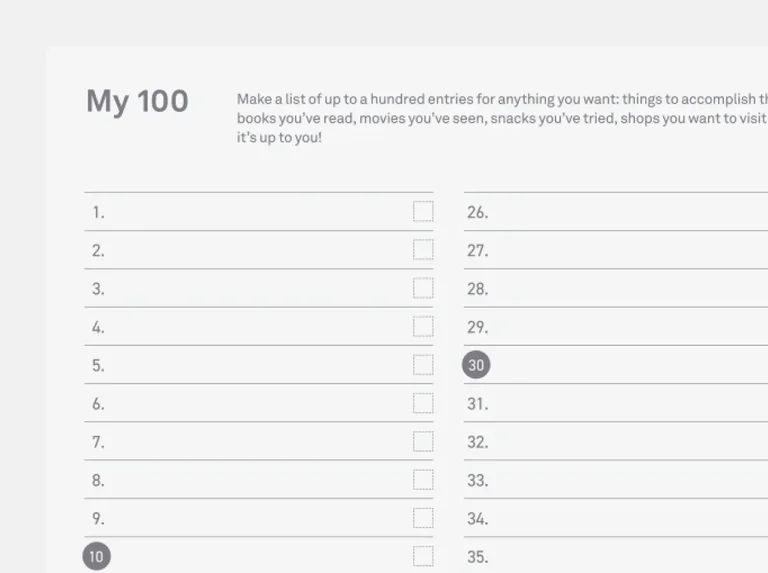Click the 'Make a list' description text
Screen dimensions: 768x573
pos(502,118)
